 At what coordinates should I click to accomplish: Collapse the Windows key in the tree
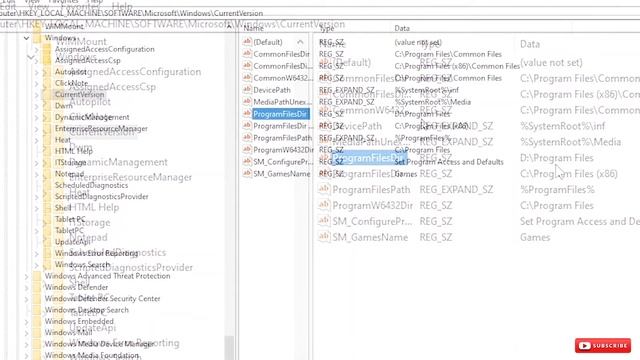pos(27,38)
